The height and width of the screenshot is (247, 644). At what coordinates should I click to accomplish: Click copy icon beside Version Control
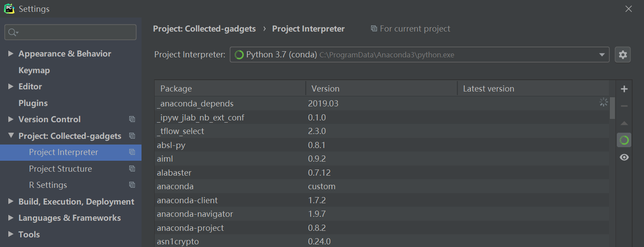tap(132, 120)
